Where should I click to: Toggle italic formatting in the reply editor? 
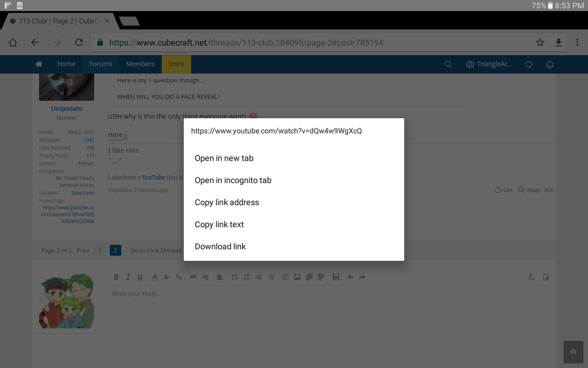(128, 277)
